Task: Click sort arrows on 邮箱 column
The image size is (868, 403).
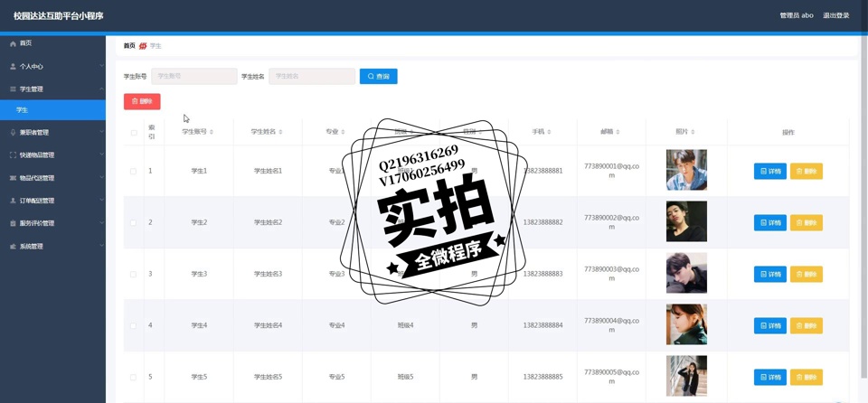Action: (x=618, y=132)
